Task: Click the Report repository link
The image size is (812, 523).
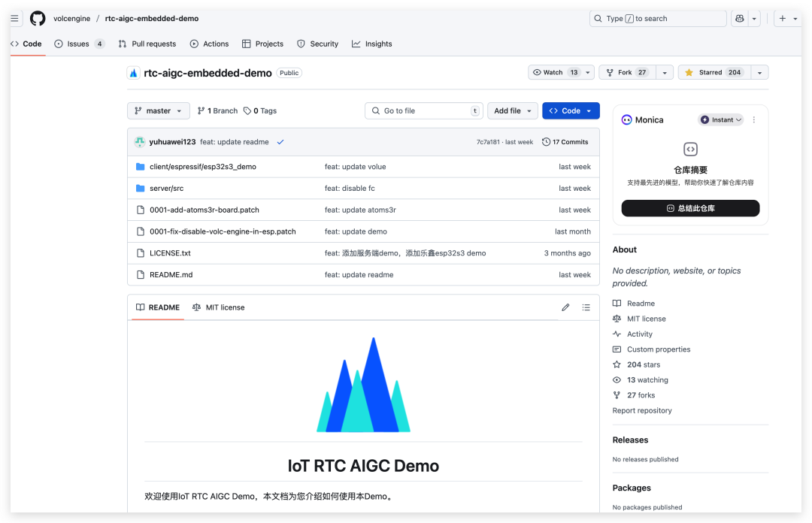Action: coord(642,410)
